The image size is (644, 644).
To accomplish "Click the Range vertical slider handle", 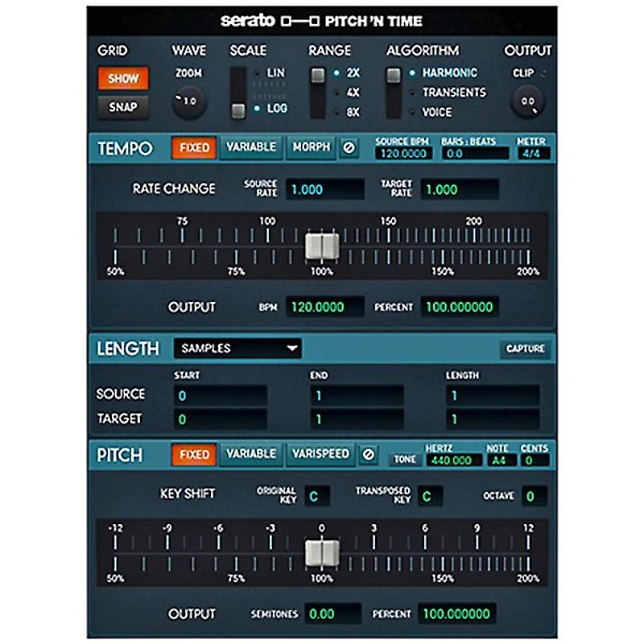I will click(317, 75).
